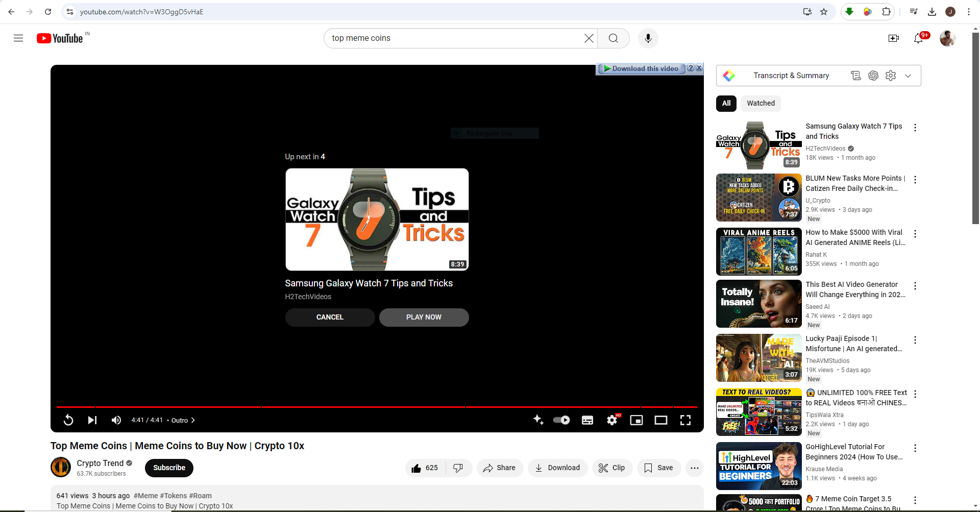Toggle subtitles closed captions

[587, 420]
